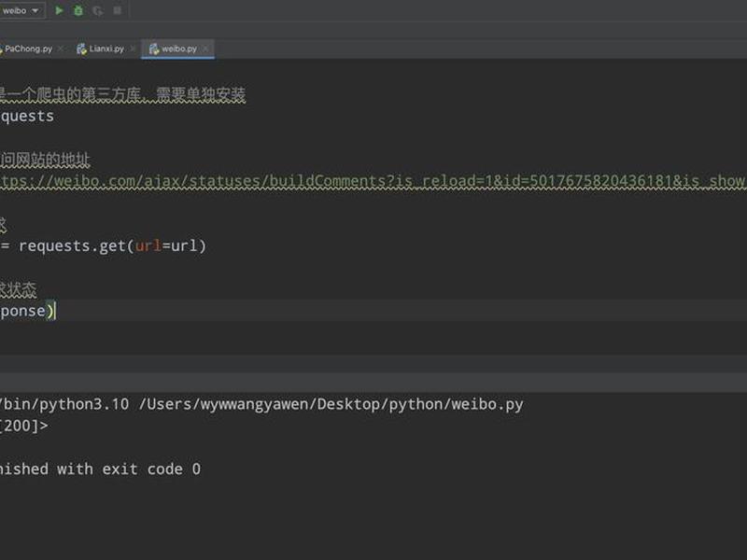This screenshot has height=560, width=747.
Task: Place cursor in requests.get(url=url) line
Action: (x=104, y=246)
